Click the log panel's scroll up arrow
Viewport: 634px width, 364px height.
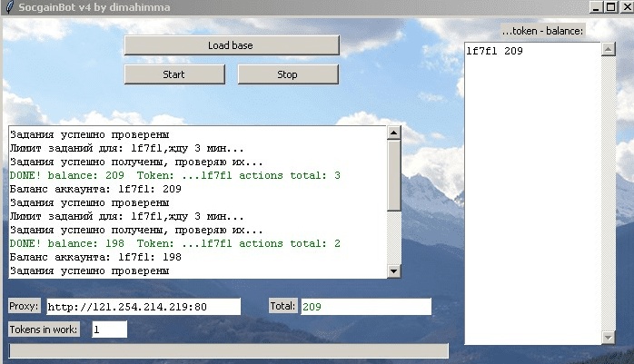(393, 133)
